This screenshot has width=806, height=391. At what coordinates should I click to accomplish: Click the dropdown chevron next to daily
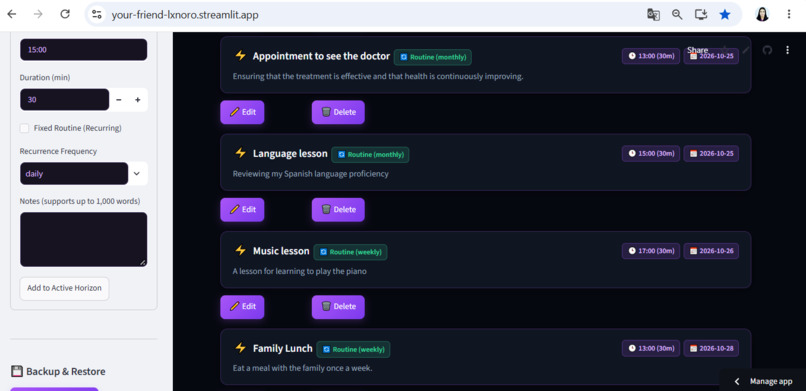click(137, 174)
